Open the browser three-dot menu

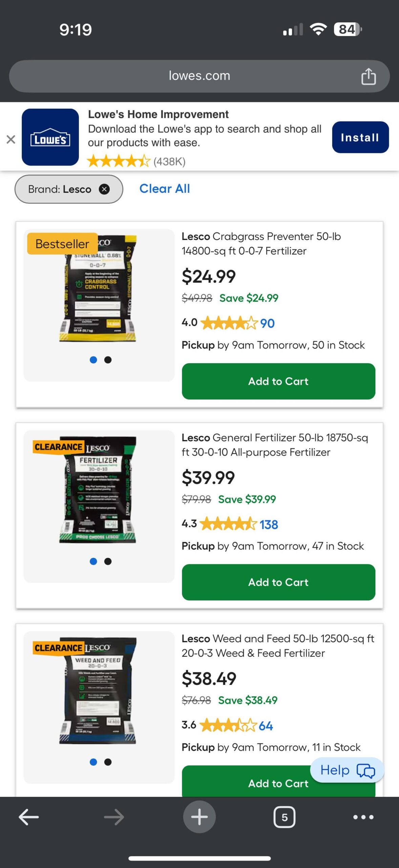363,817
